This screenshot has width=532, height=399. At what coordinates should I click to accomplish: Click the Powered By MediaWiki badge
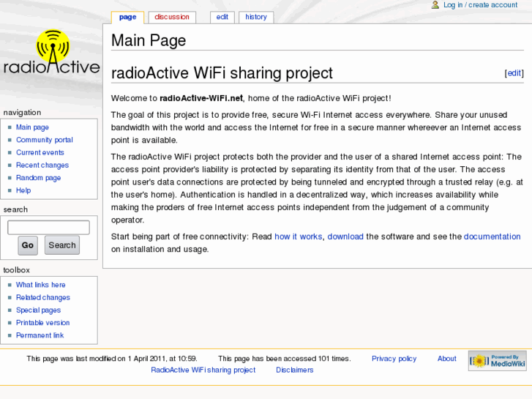click(498, 361)
